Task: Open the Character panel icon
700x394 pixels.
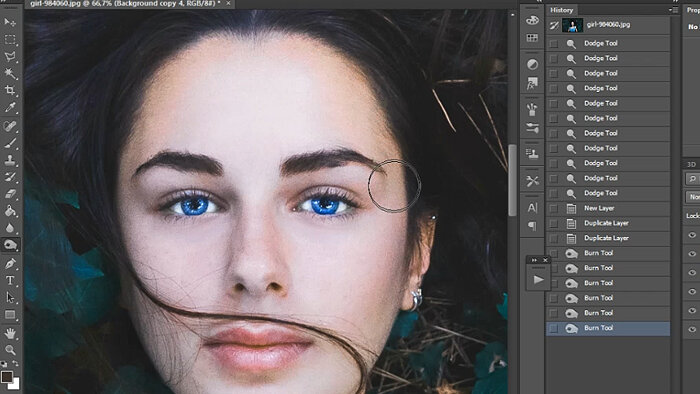Action: click(532, 207)
